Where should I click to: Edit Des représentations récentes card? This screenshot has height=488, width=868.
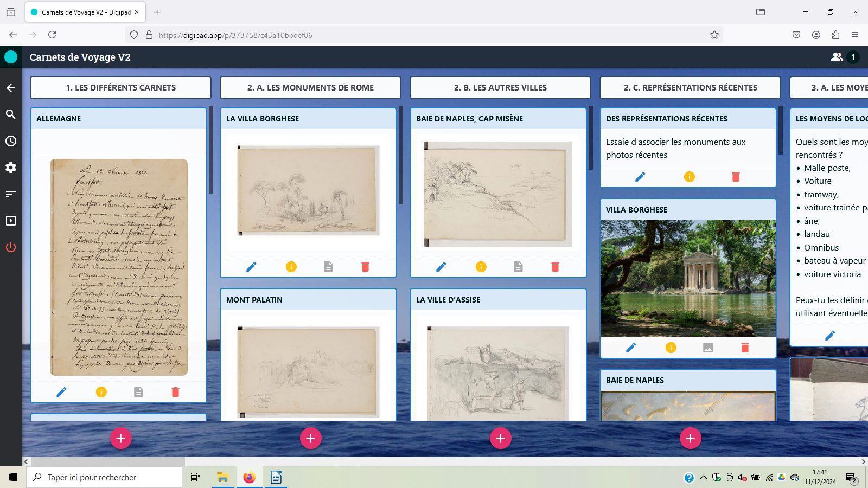tap(641, 177)
